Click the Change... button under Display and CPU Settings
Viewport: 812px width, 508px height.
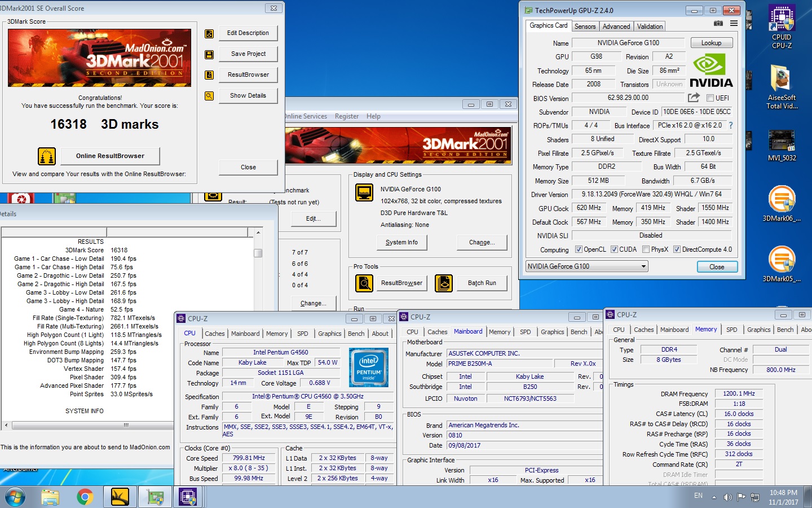[x=482, y=243]
